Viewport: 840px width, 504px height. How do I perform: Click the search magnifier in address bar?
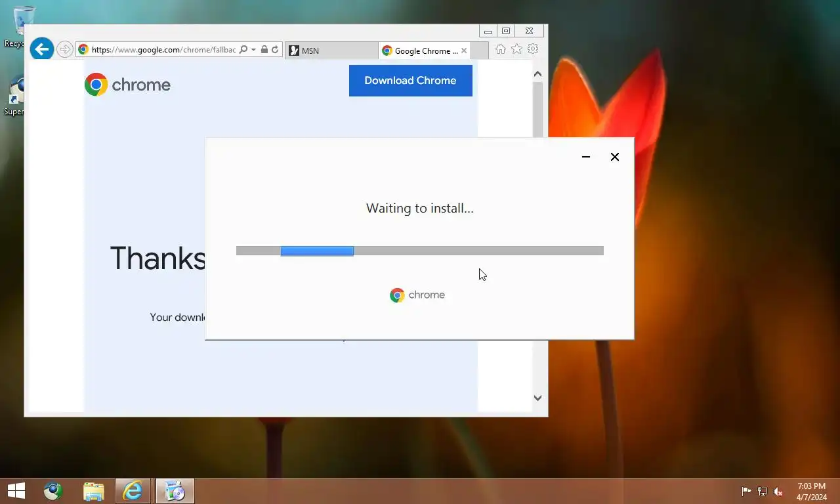pos(243,50)
